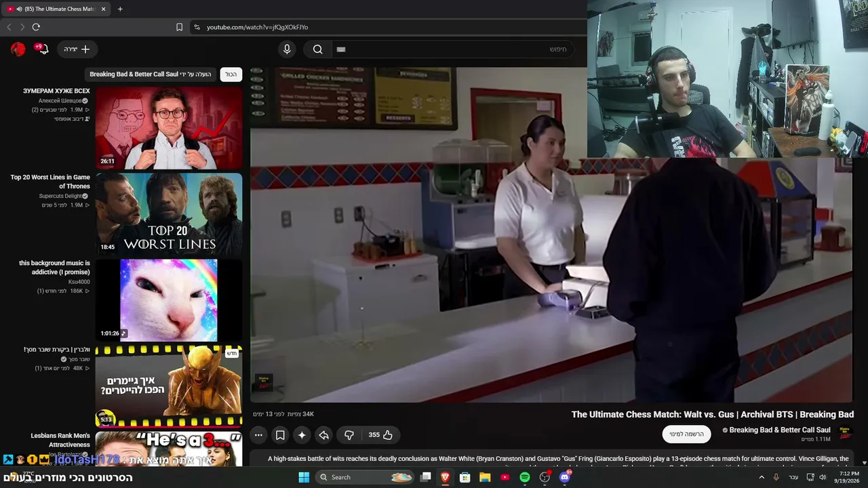Click the like button showing 355
The height and width of the screenshot is (488, 868).
380,435
